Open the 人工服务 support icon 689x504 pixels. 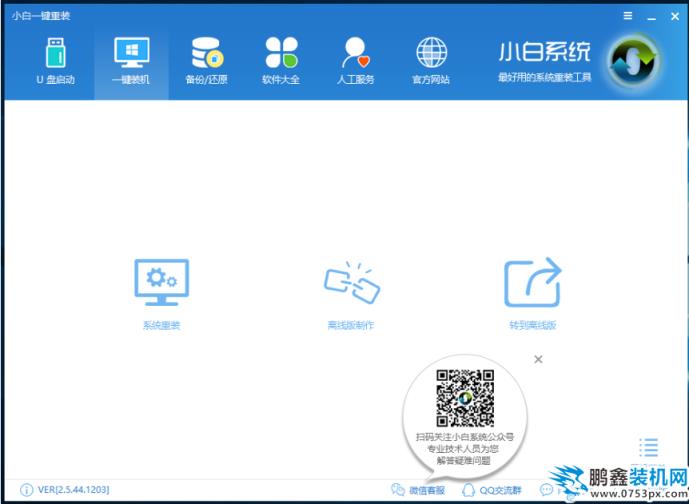click(x=356, y=52)
